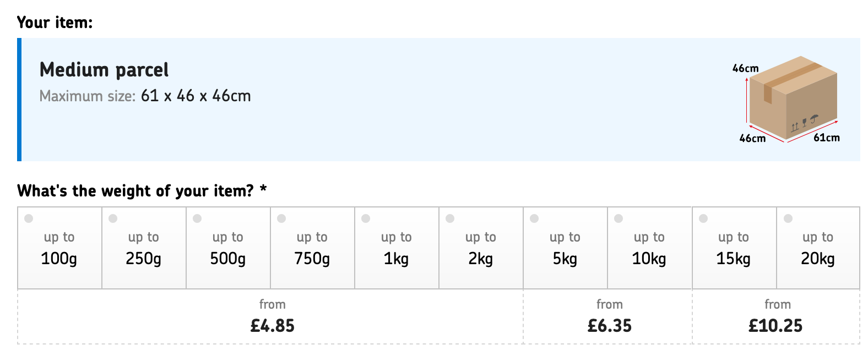Click the Medium parcel heading

coord(104,70)
